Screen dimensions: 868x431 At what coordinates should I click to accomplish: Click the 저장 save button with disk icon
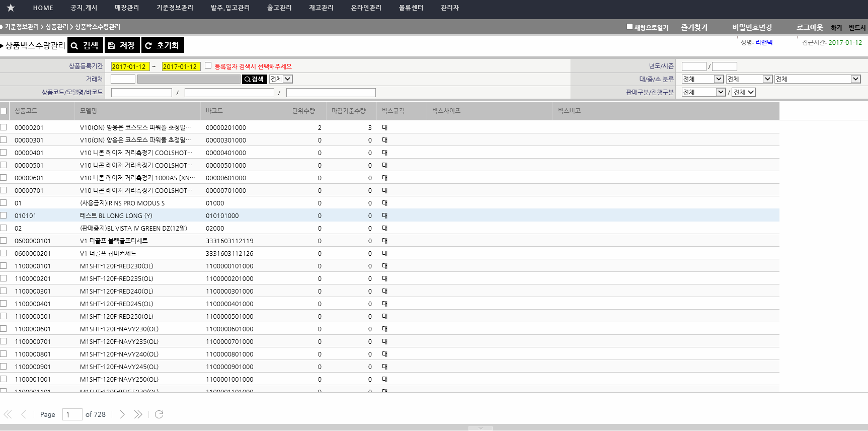[122, 45]
